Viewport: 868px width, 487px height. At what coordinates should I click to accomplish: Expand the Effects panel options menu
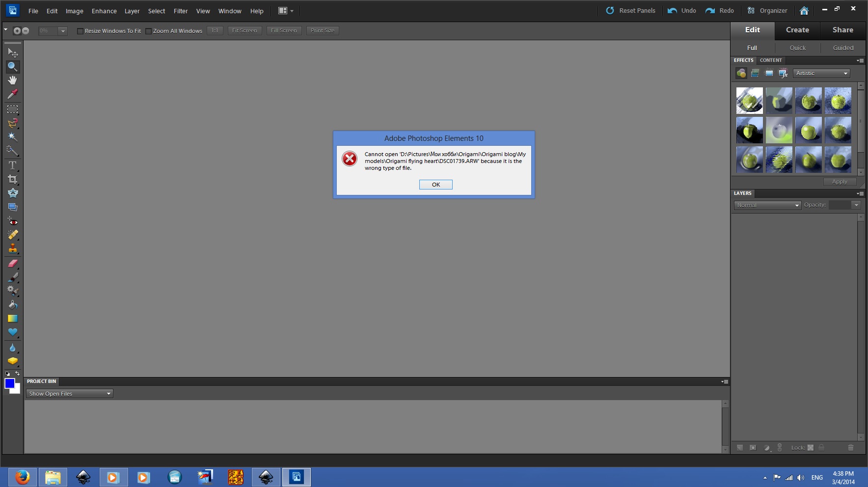[860, 60]
